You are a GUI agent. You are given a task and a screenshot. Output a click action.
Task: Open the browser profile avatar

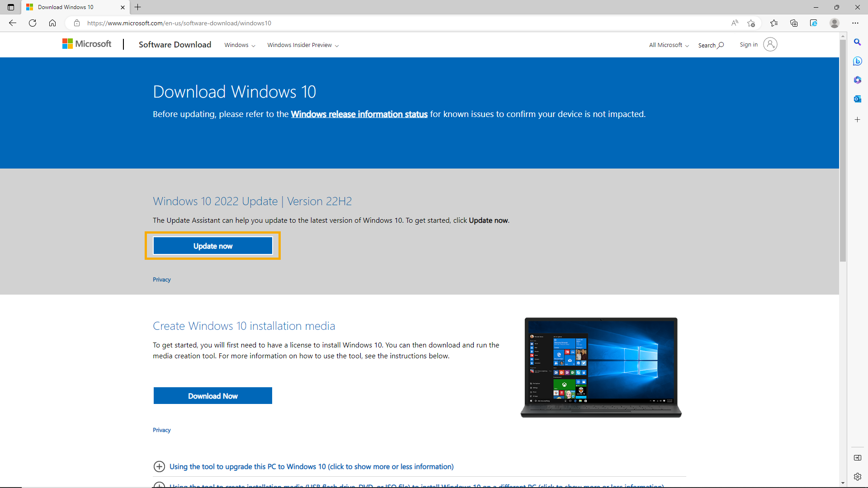835,23
